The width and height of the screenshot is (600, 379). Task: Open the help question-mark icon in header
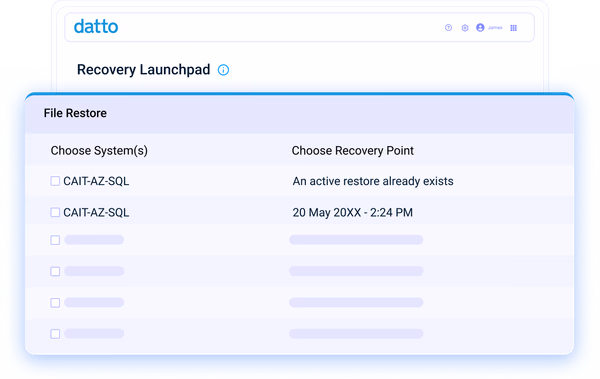[x=448, y=28]
